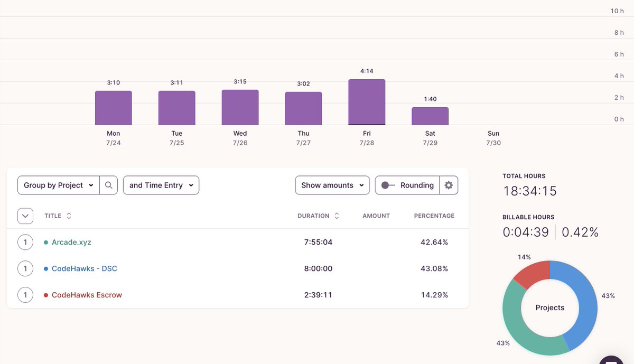Click the Arcade.xyz entry count circle
This screenshot has height=364, width=634.
tap(25, 242)
